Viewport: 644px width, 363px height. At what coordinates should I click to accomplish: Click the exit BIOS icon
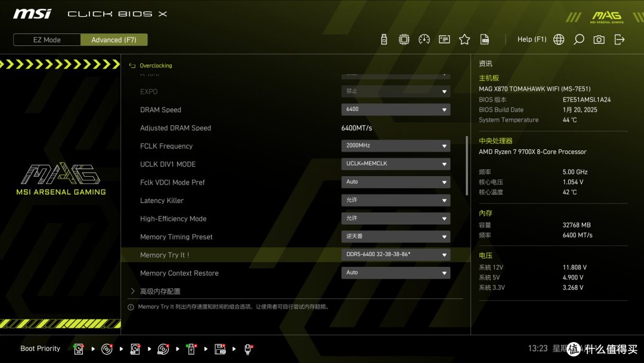coord(620,39)
